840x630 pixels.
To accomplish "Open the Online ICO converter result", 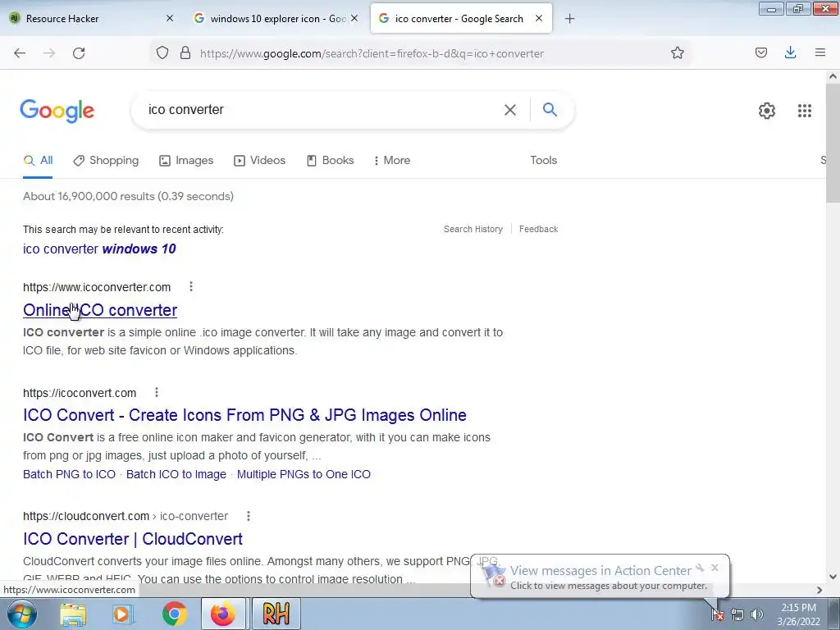I will pyautogui.click(x=100, y=310).
